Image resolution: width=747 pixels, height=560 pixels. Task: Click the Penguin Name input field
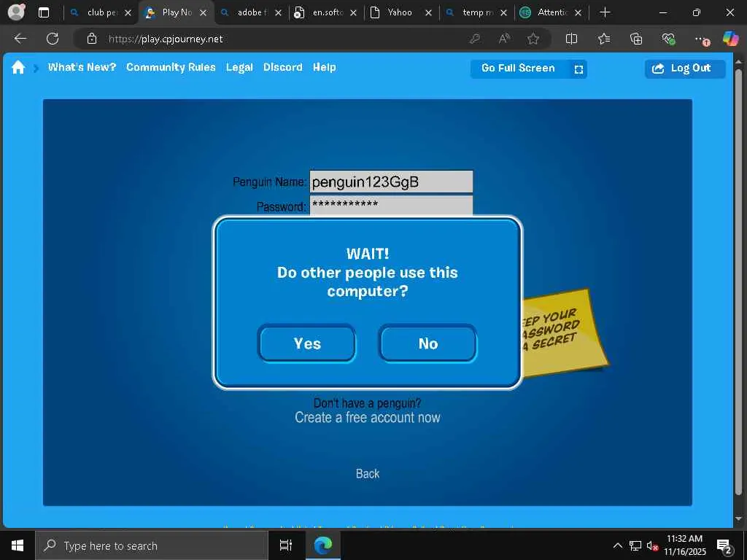coord(391,182)
